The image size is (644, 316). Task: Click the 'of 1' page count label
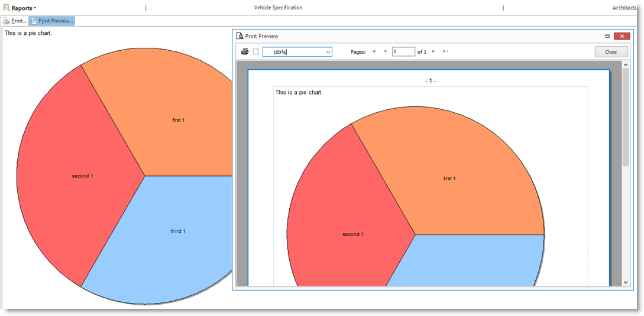click(422, 52)
